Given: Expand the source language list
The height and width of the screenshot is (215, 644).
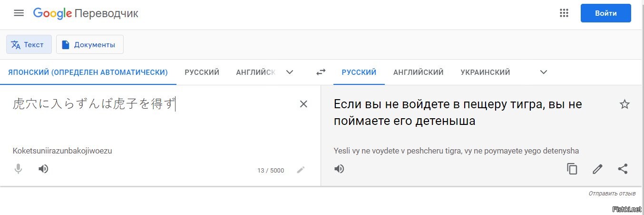Looking at the screenshot, I should pos(289,72).
